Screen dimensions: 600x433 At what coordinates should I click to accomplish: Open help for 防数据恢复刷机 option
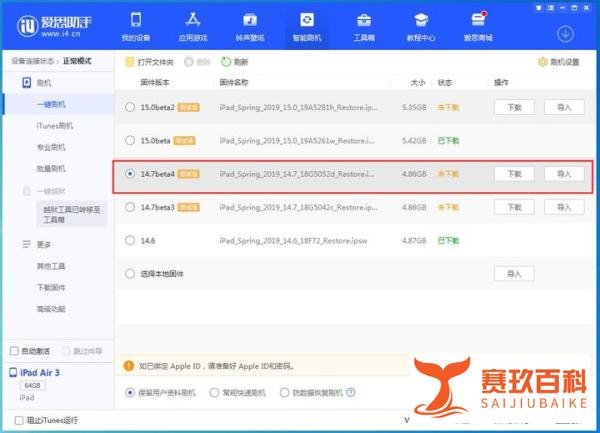pyautogui.click(x=351, y=392)
